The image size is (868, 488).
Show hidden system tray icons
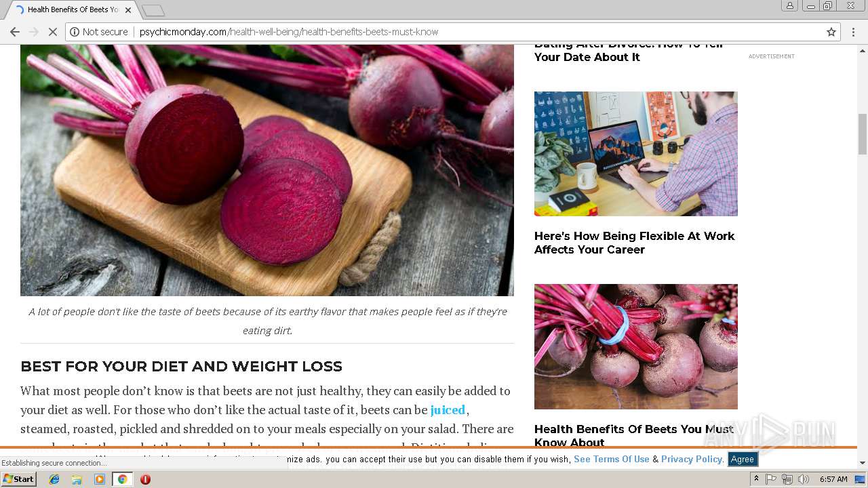coord(756,479)
